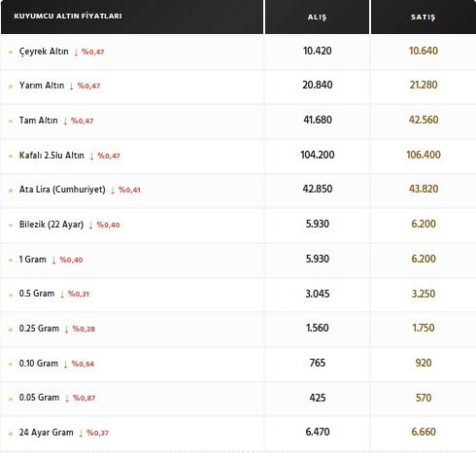Viewport: 476px width, 453px height.
Task: Select the 1 Gram row label
Action: [x=32, y=260]
